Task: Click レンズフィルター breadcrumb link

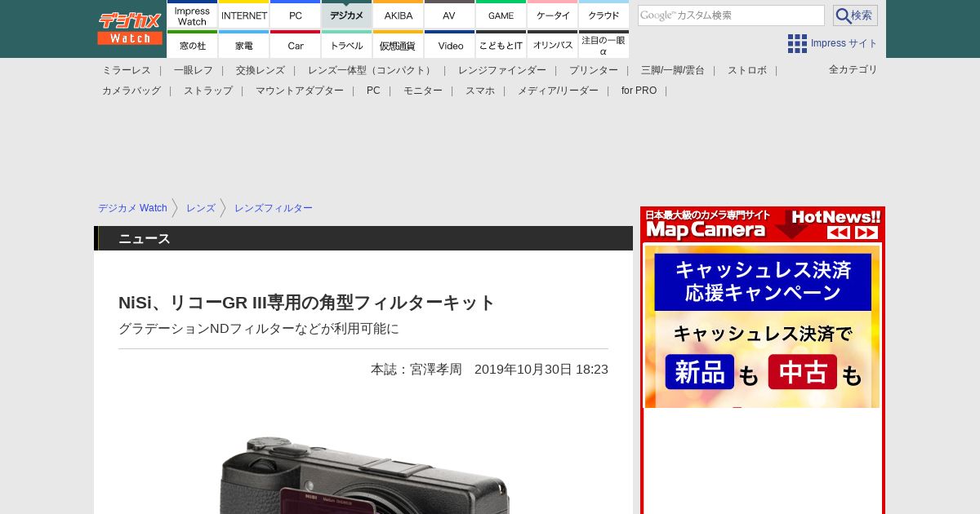Action: point(274,208)
